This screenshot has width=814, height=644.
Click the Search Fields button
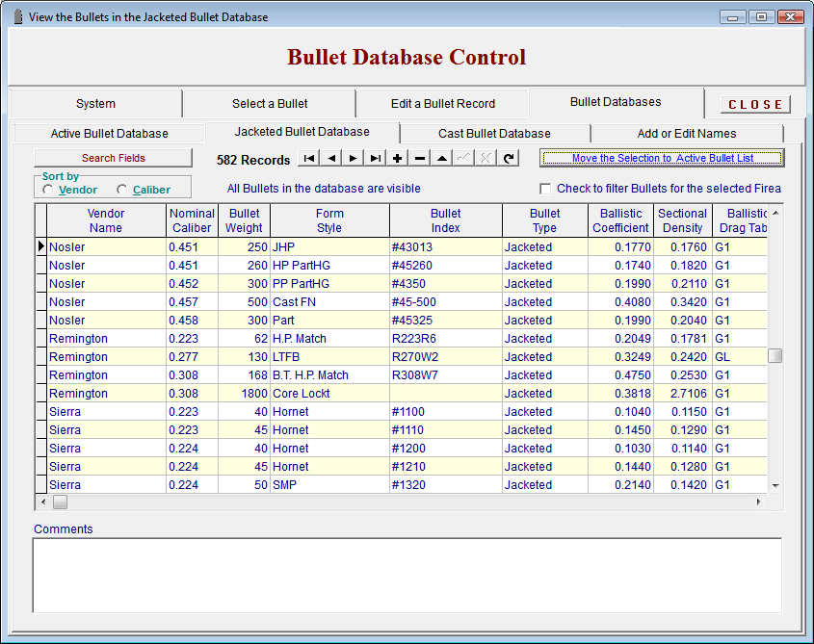[x=113, y=158]
